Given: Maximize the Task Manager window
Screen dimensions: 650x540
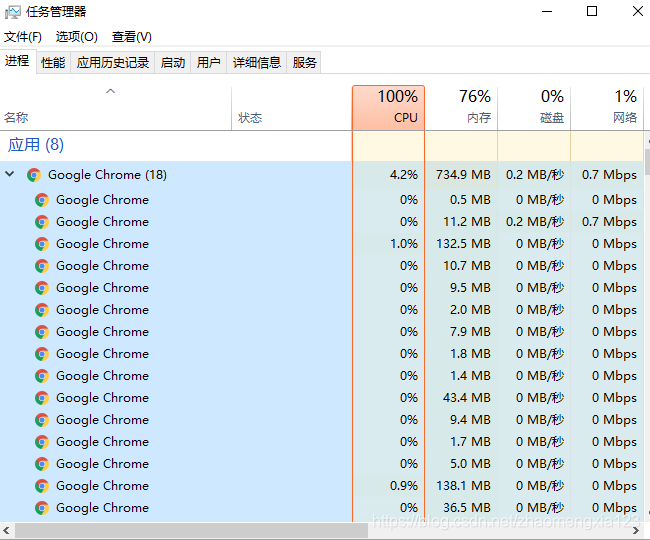Looking at the screenshot, I should click(592, 11).
